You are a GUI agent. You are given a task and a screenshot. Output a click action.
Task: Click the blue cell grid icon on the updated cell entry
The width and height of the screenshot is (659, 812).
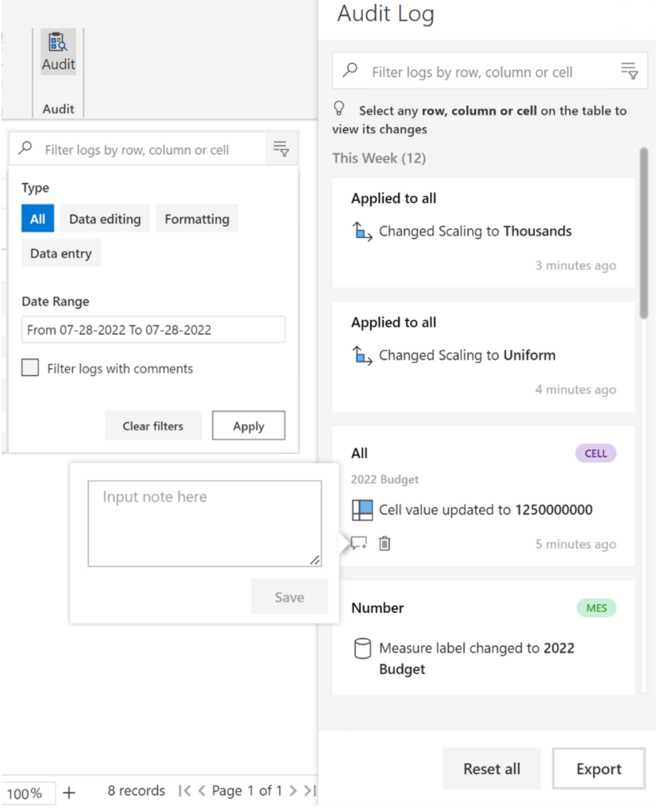362,510
